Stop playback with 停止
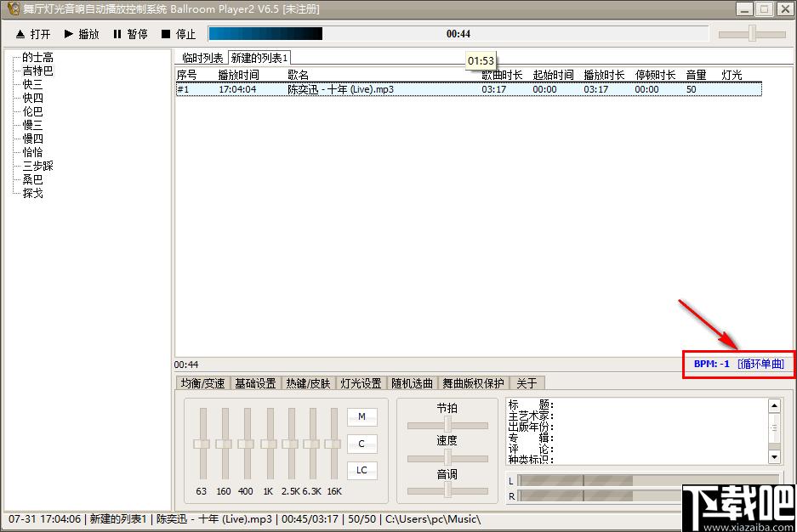The height and width of the screenshot is (532, 797). 179,34
